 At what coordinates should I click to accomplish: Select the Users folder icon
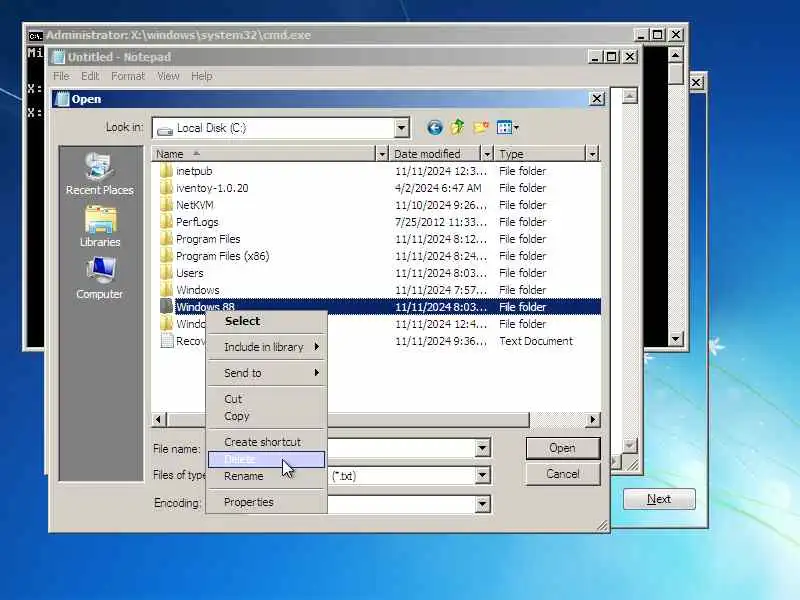pos(166,273)
